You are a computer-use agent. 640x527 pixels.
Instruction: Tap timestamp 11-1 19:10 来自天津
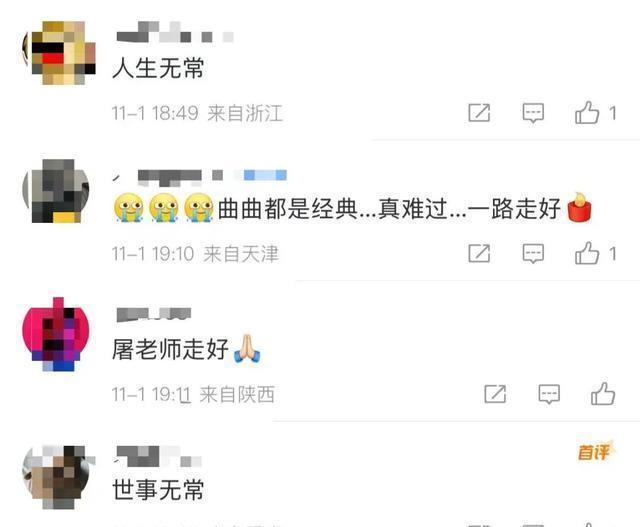tap(195, 254)
